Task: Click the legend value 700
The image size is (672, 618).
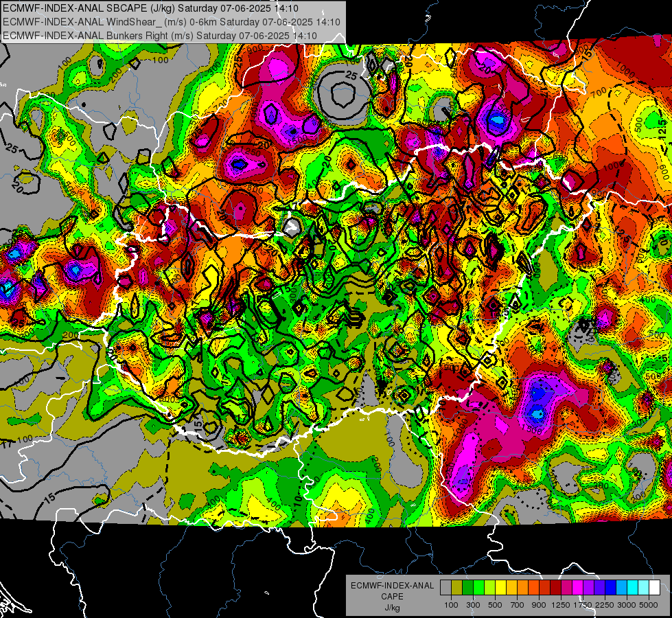Action: 518,605
